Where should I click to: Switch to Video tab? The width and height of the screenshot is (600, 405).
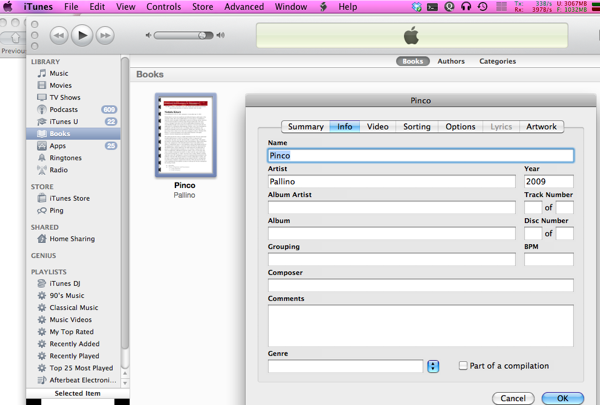378,127
